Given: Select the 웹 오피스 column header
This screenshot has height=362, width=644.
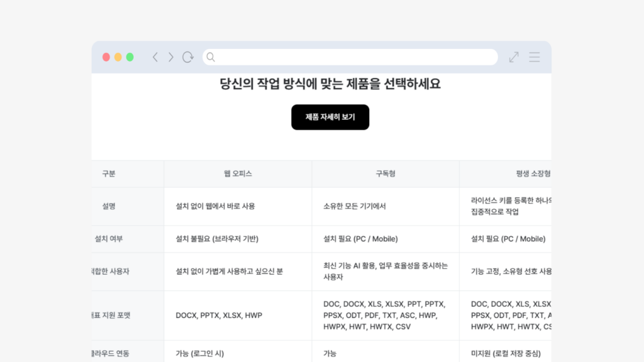Looking at the screenshot, I should click(x=238, y=173).
